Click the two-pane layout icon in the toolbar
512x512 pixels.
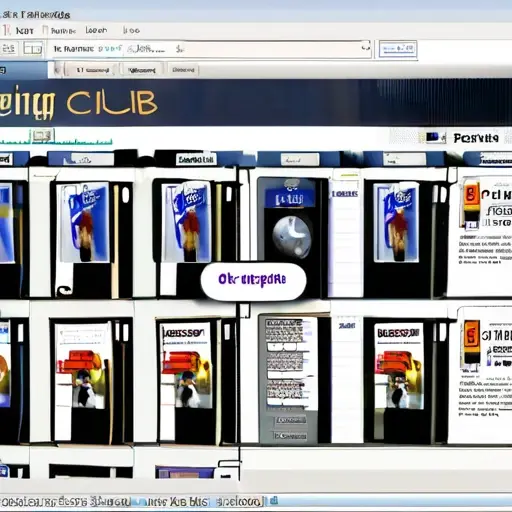point(33,49)
